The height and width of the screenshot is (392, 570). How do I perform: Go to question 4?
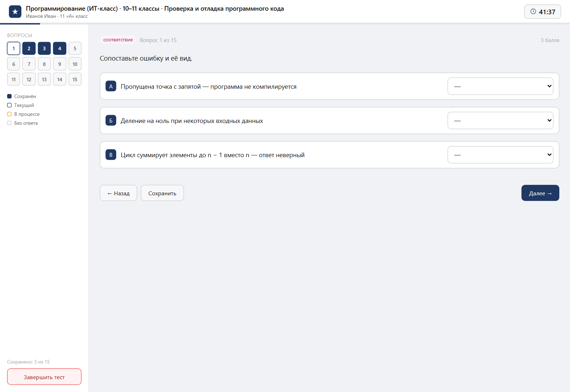pos(59,48)
